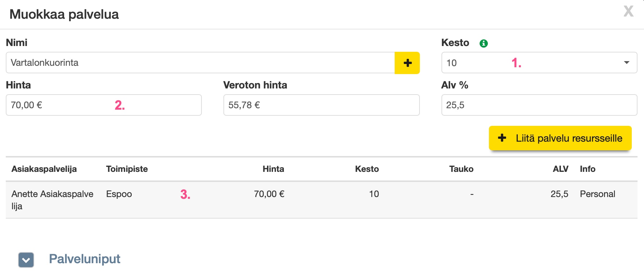This screenshot has width=644, height=279.
Task: Click the ALV column header
Action: tap(560, 169)
